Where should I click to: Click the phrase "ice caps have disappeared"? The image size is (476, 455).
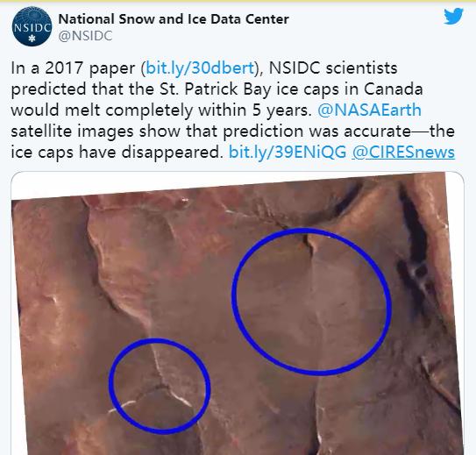pos(117,152)
